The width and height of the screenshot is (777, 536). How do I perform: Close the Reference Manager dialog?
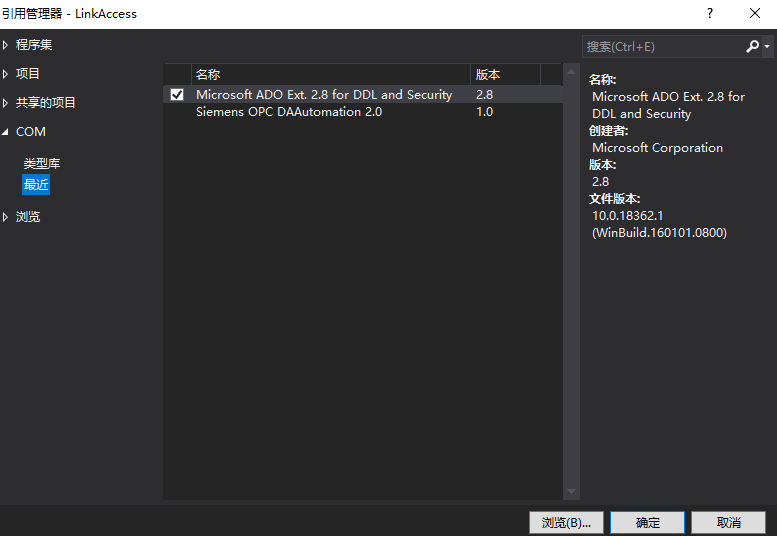click(755, 13)
